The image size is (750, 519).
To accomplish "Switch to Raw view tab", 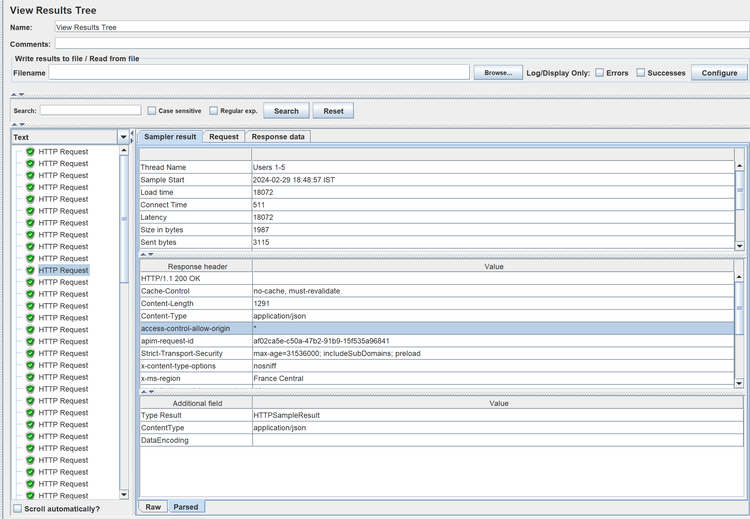I will (152, 507).
